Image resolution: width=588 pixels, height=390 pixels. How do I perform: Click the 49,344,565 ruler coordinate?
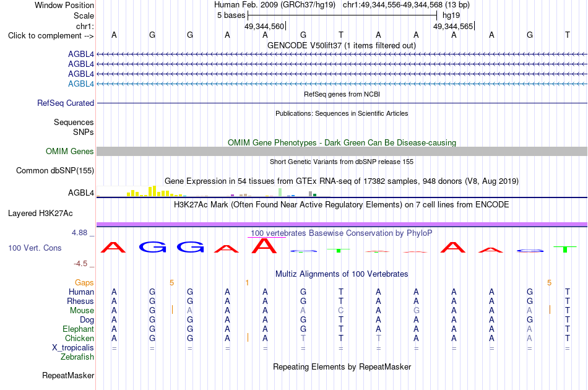click(453, 26)
